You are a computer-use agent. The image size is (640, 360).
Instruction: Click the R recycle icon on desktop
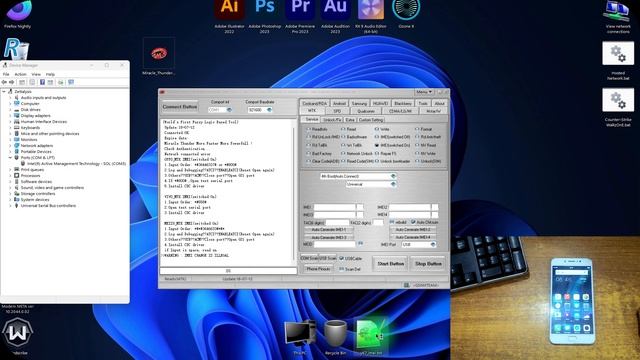pyautogui.click(x=16, y=49)
